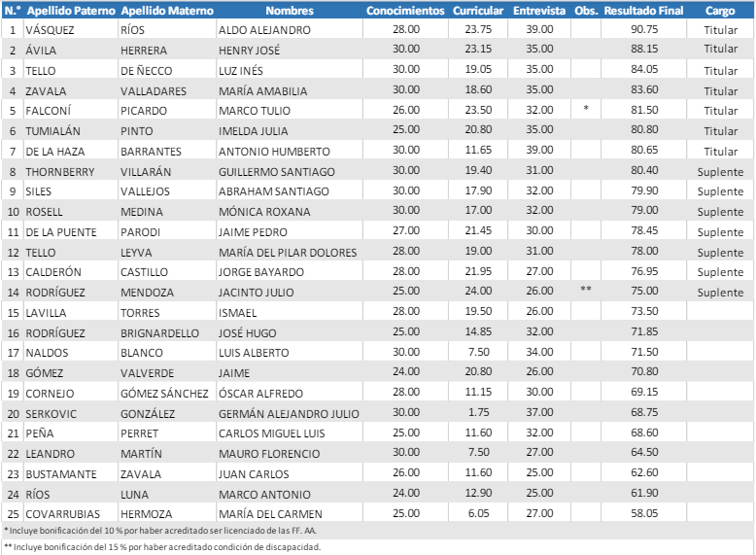The image size is (756, 555).
Task: Click the name 'GERMÁN ALEJANDRO JULIO'
Action: (289, 414)
